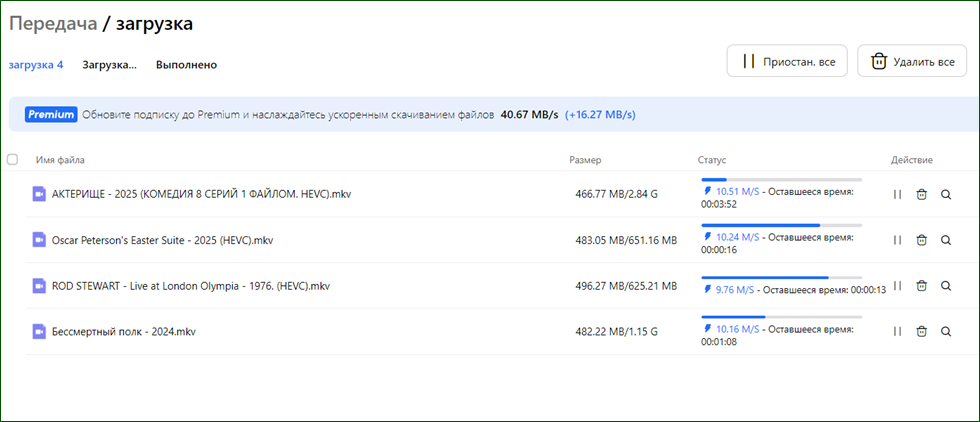This screenshot has height=422, width=980.
Task: Delete Oscar Peterson's Easter Suite download
Action: 921,240
